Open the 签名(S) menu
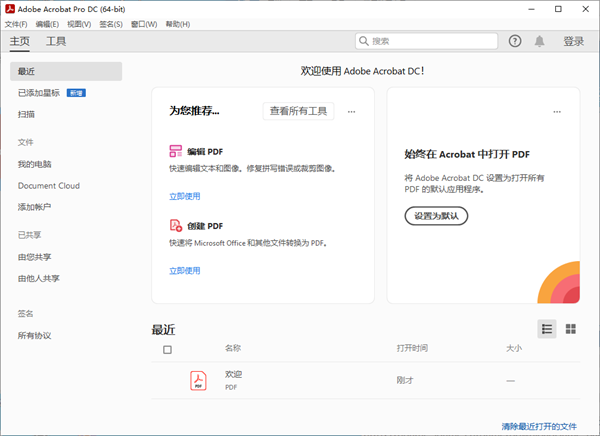This screenshot has width=600, height=436. [x=111, y=24]
